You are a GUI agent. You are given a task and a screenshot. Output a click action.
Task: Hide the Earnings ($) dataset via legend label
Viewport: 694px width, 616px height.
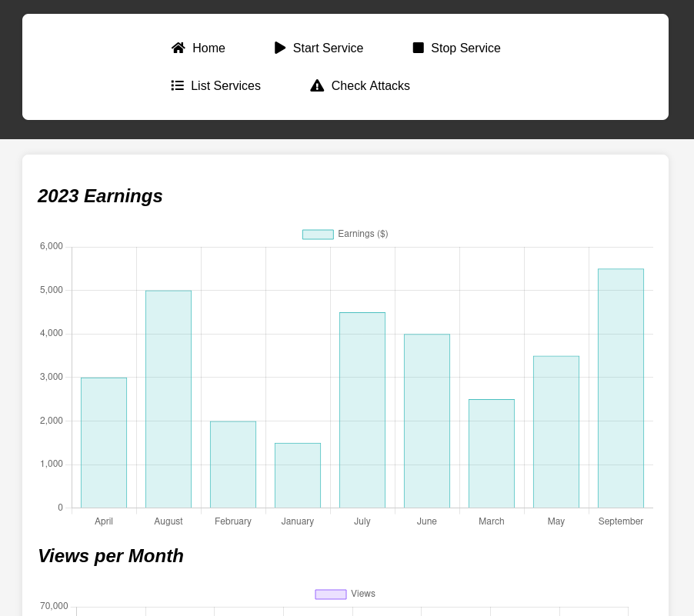[x=362, y=234]
